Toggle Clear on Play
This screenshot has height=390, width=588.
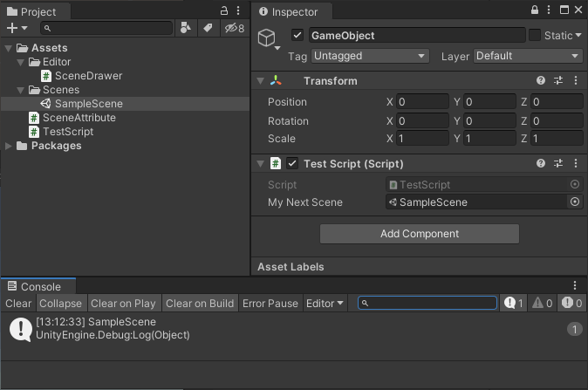123,303
